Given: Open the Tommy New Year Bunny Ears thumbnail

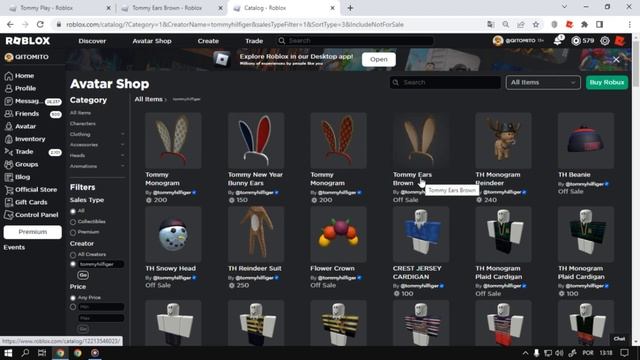Looking at the screenshot, I should [x=256, y=141].
